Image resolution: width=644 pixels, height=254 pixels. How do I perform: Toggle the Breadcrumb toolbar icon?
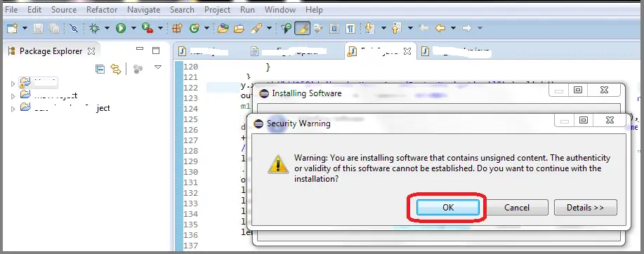coord(286,28)
